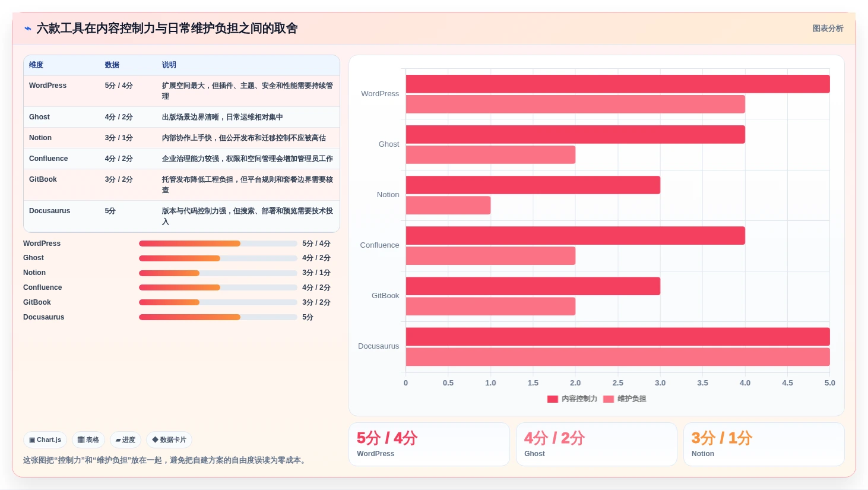Click the 2.5 x-axis tick label
The width and height of the screenshot is (868, 490).
coord(618,383)
